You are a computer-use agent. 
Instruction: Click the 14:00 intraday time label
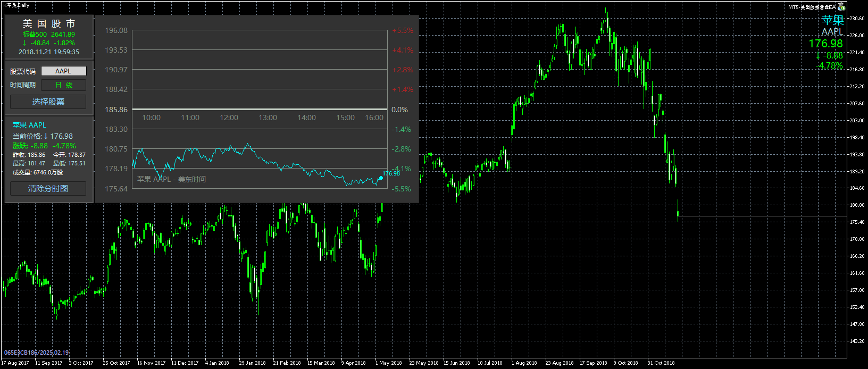click(x=306, y=118)
